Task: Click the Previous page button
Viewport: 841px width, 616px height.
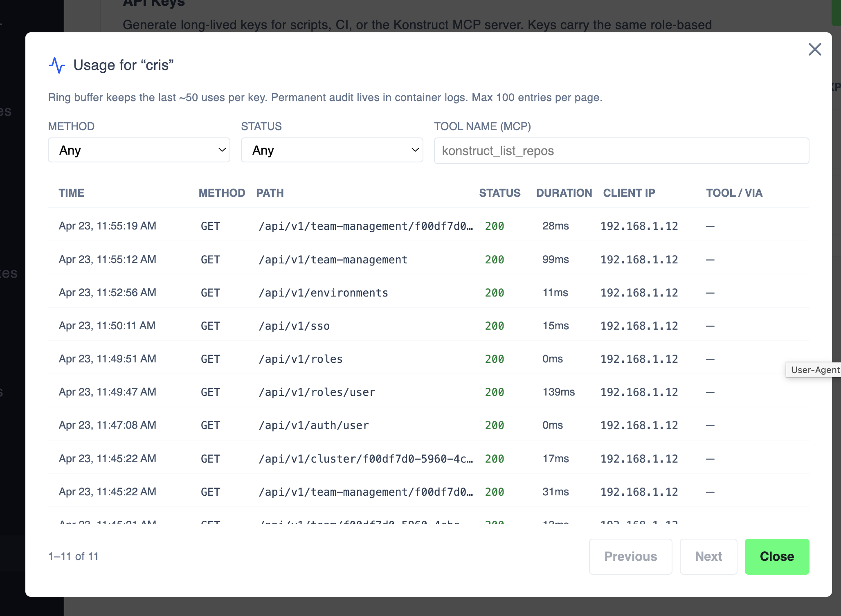Action: 630,556
